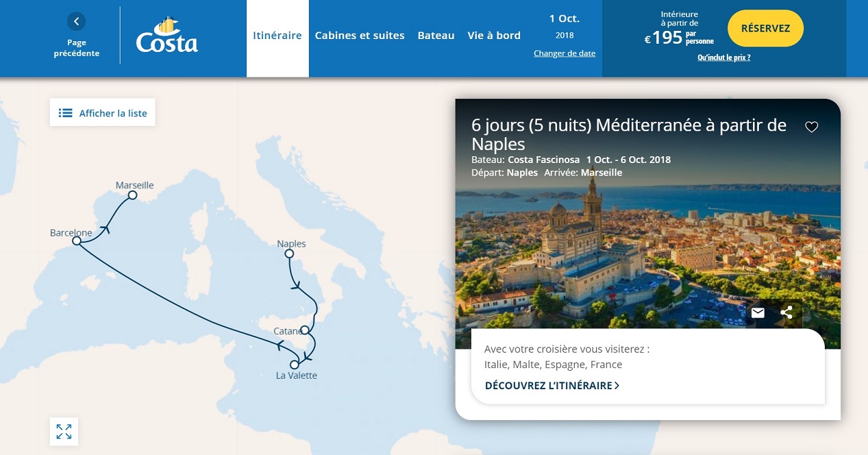Select the Catane port marker
This screenshot has width=868, height=455.
pyautogui.click(x=305, y=330)
